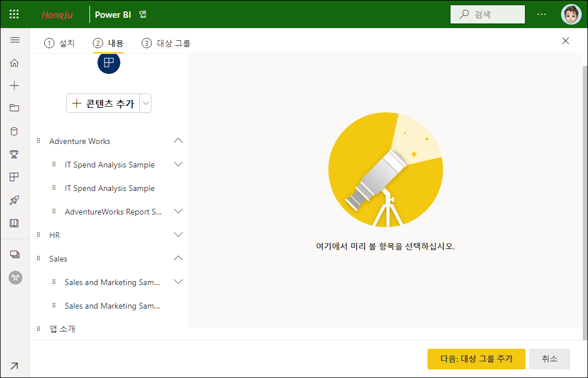Open the Data hub cylinder icon
Viewport: 588px width, 378px height.
coord(14,131)
